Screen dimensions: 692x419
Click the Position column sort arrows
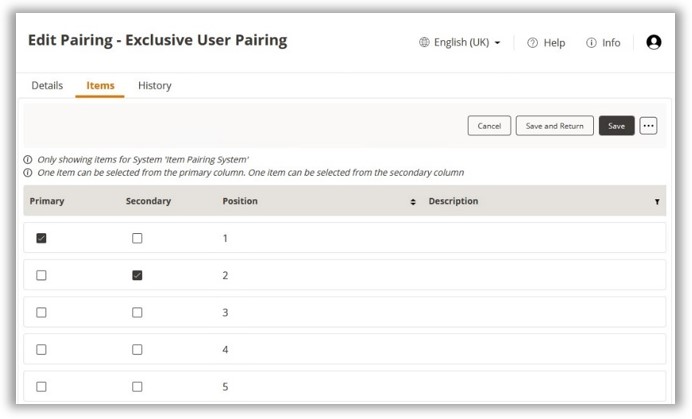pos(413,201)
